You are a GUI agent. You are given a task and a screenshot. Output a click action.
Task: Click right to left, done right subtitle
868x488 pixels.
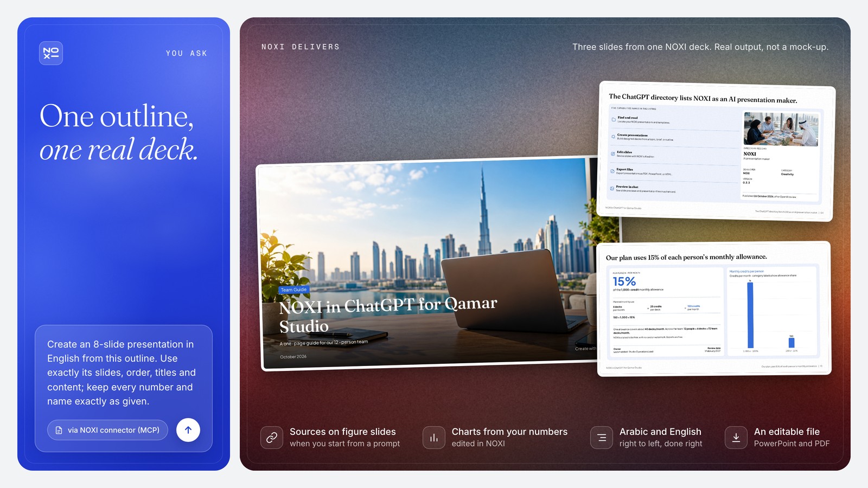[x=661, y=444]
